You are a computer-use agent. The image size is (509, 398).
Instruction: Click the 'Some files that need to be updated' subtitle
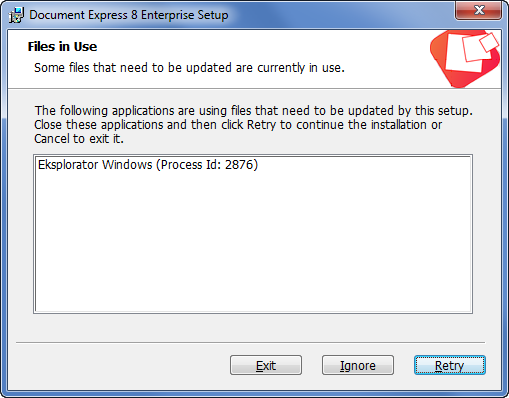pyautogui.click(x=189, y=68)
